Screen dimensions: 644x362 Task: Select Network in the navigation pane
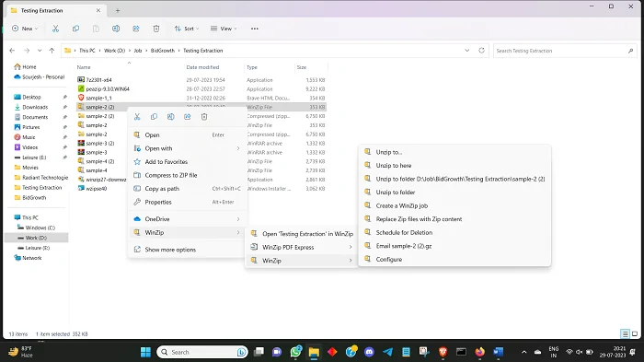31,258
